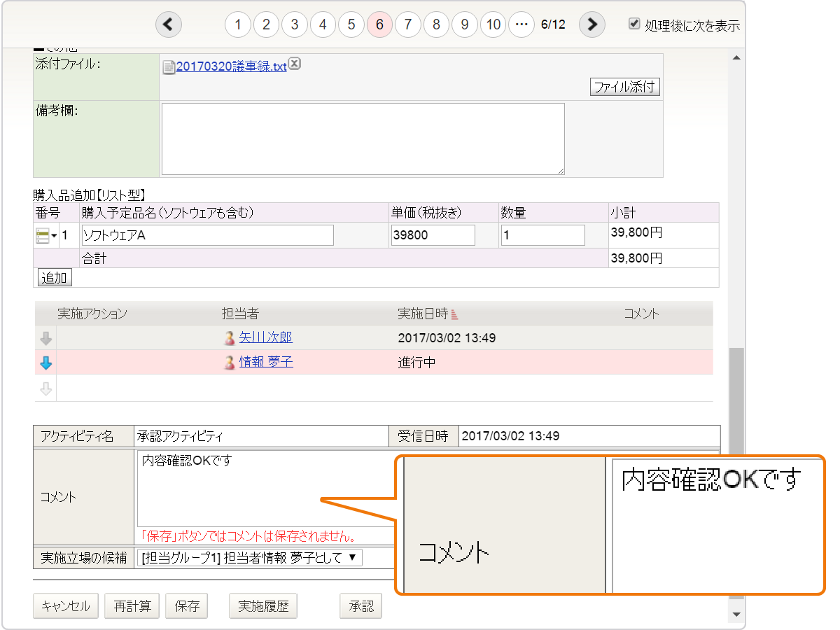The width and height of the screenshot is (840, 630).
Task: Click gray arrow icon in 矢川 次郎 row
Action: click(45, 338)
